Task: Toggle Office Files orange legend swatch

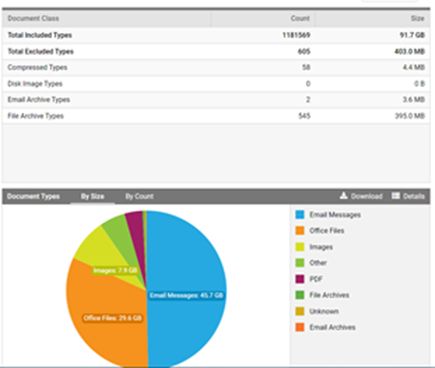Action: tap(300, 230)
